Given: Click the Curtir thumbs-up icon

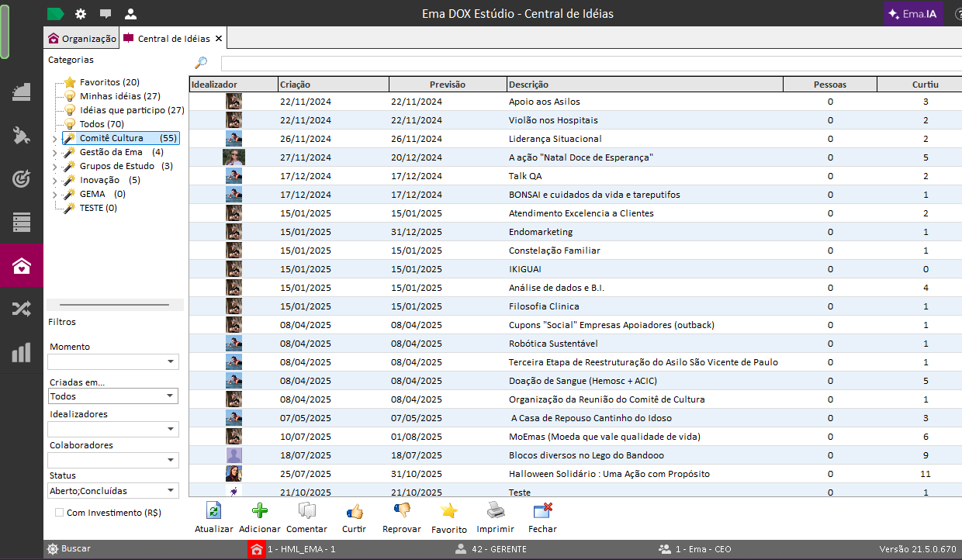Looking at the screenshot, I should tap(355, 511).
